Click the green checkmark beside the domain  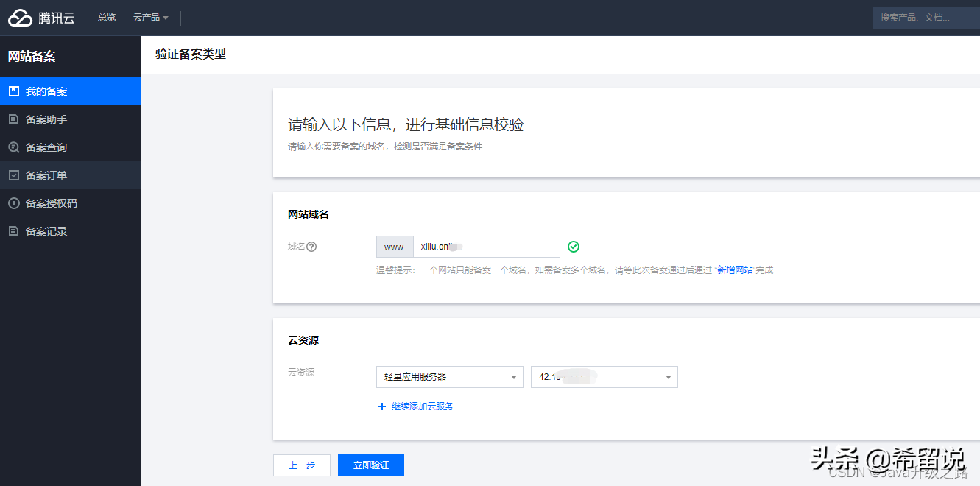[x=574, y=246]
